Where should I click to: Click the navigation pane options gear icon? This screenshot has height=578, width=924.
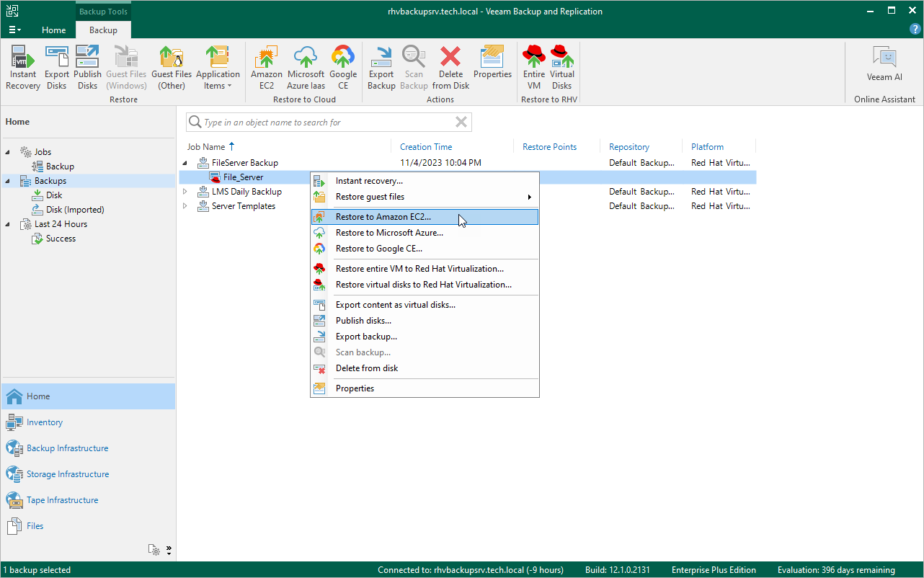click(x=154, y=550)
